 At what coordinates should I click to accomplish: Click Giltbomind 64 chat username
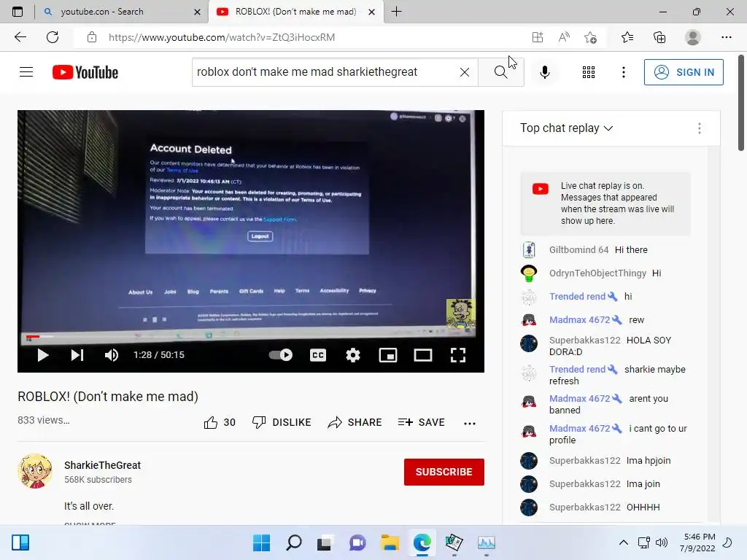[x=578, y=249]
